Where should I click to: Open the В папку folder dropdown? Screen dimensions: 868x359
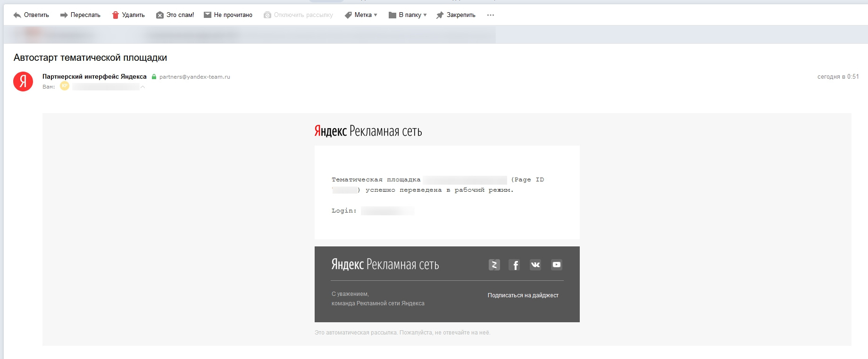click(408, 15)
